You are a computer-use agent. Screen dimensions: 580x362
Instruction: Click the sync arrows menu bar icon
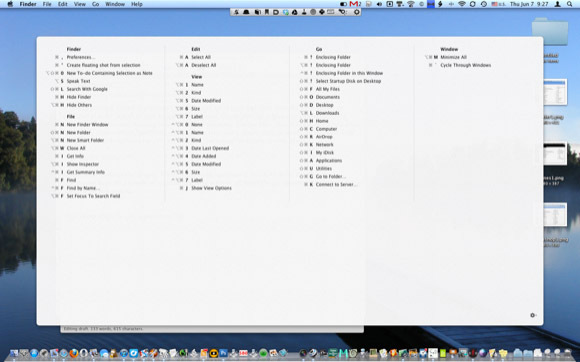(x=472, y=4)
